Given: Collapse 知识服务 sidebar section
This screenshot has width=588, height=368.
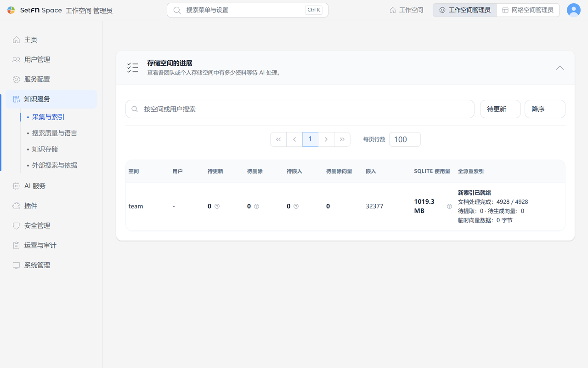Looking at the screenshot, I should [51, 99].
